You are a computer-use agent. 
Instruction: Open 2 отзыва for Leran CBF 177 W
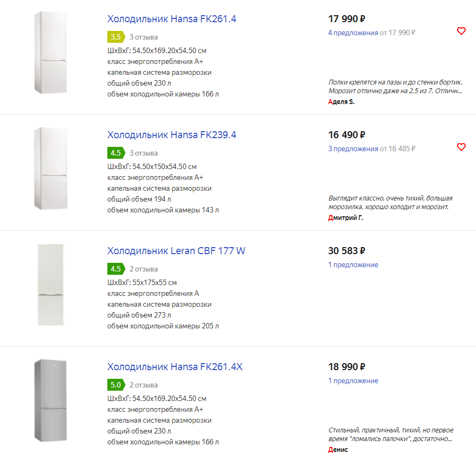point(144,269)
